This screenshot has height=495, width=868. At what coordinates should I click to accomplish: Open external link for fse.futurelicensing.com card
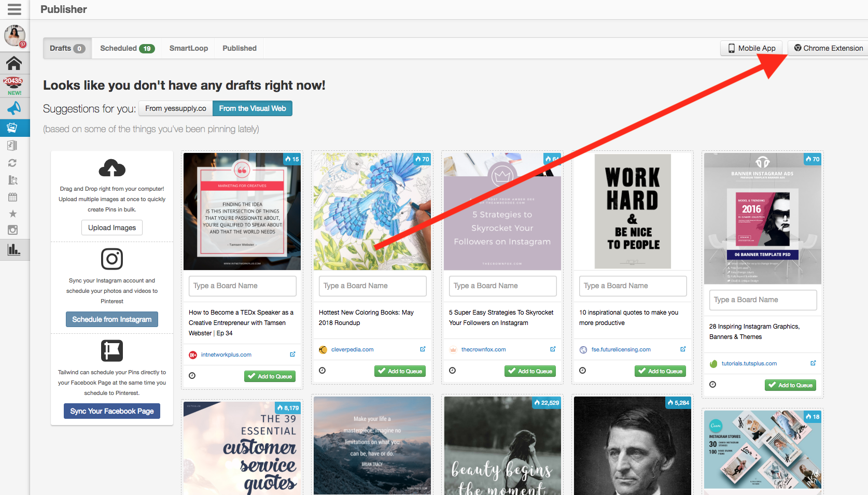coord(683,349)
